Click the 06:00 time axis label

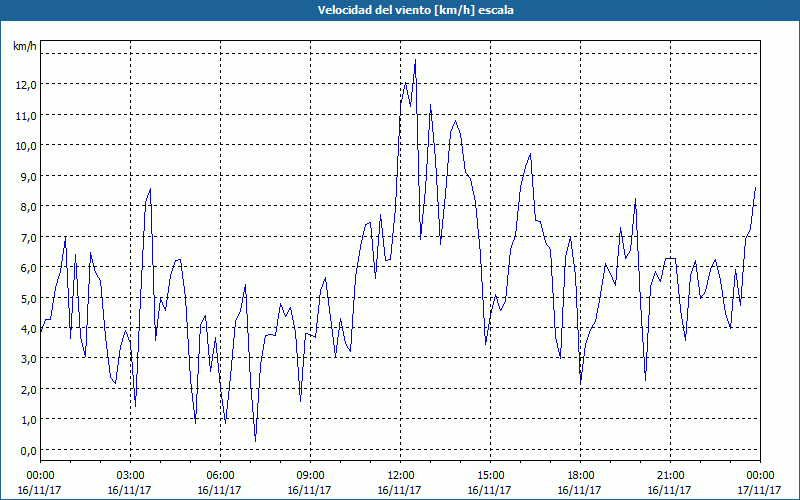pyautogui.click(x=220, y=476)
